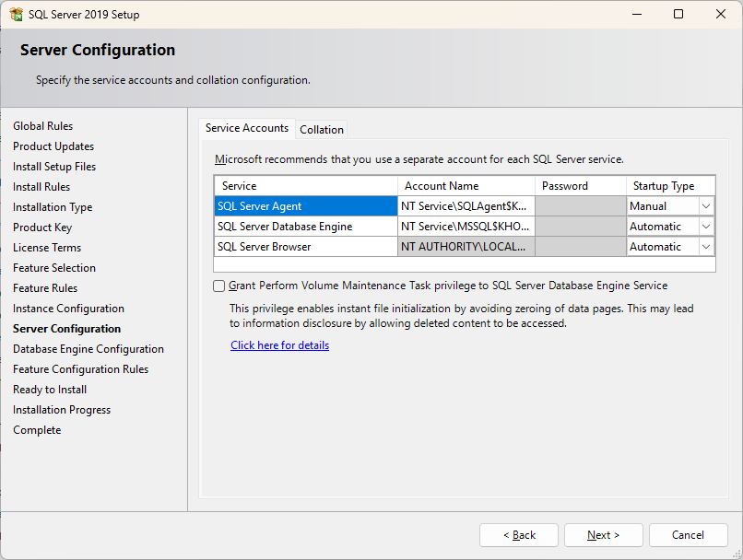Select Instance Configuration step
Image resolution: width=743 pixels, height=560 pixels.
pos(69,309)
